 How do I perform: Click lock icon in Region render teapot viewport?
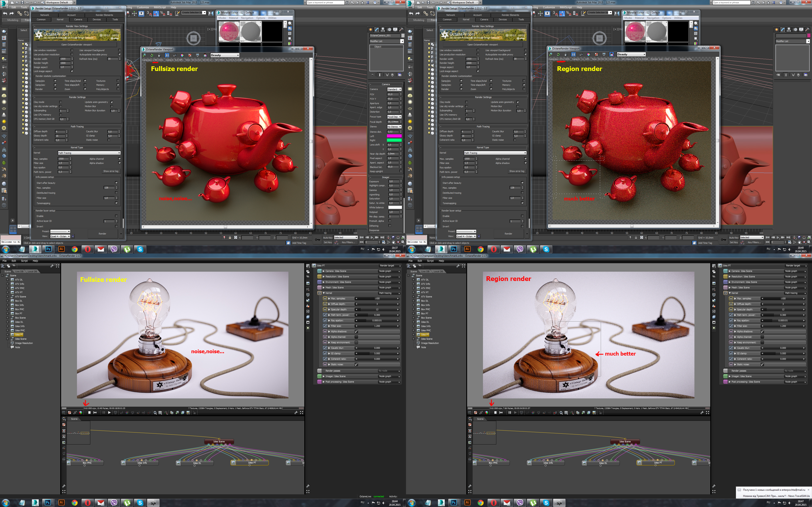(566, 54)
